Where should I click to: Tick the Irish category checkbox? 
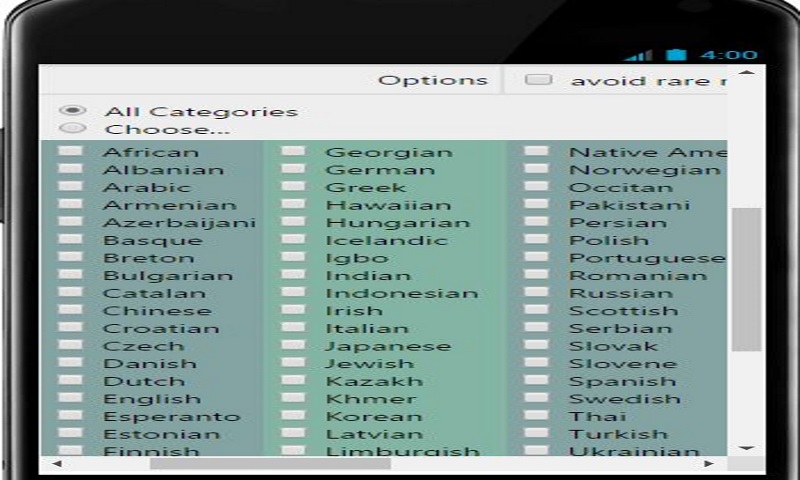click(x=293, y=311)
